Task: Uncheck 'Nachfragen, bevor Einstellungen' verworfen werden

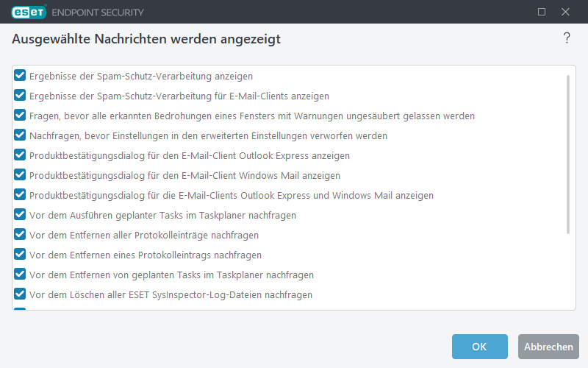Action: pyautogui.click(x=20, y=135)
